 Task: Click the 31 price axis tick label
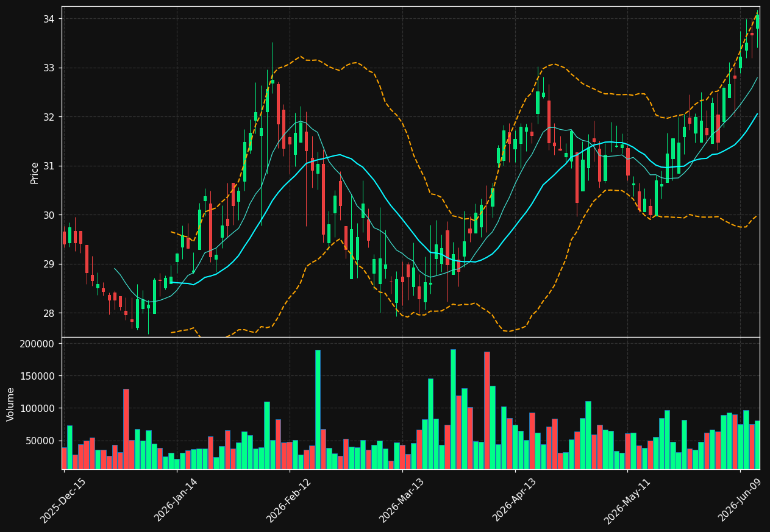49,166
